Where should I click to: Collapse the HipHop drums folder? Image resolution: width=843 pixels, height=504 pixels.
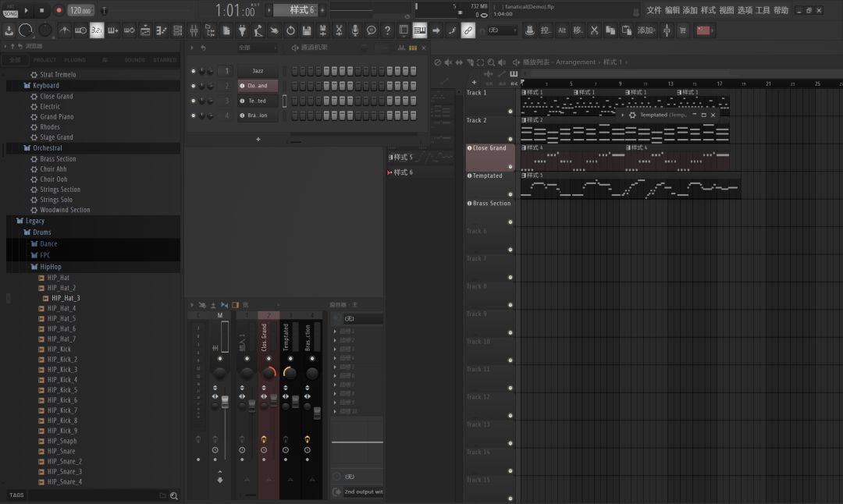coord(51,267)
